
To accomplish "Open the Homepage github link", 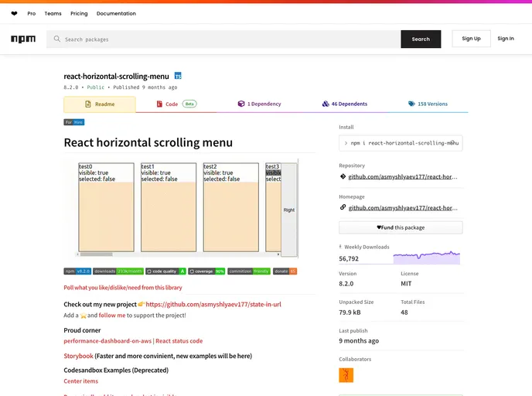I will pyautogui.click(x=403, y=208).
